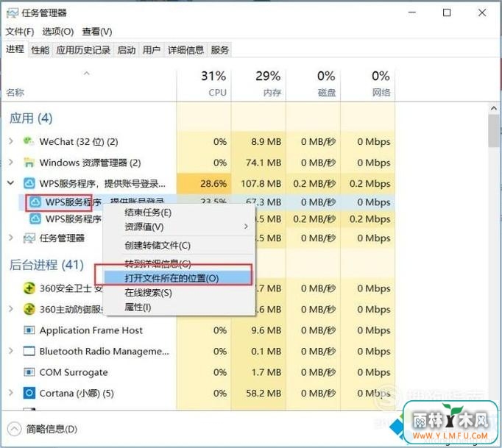Choose 属性(I) in context menu
Viewport: 502px width, 448px height.
coord(180,307)
